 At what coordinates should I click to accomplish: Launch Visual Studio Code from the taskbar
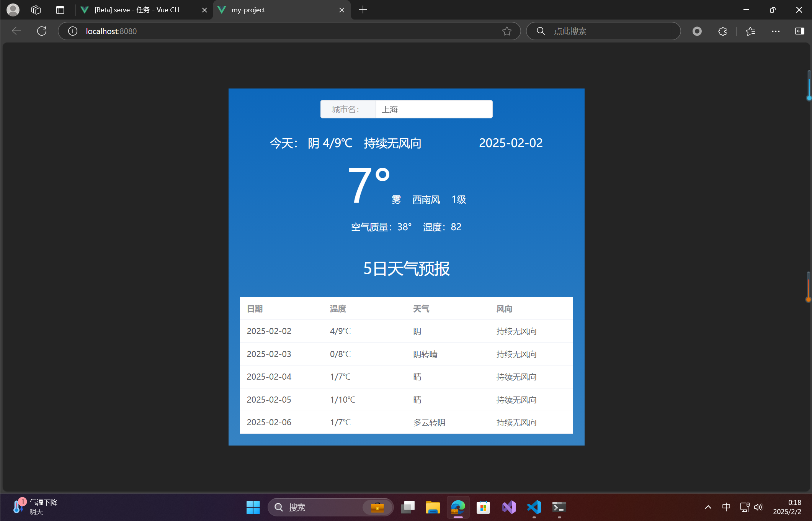tap(534, 507)
